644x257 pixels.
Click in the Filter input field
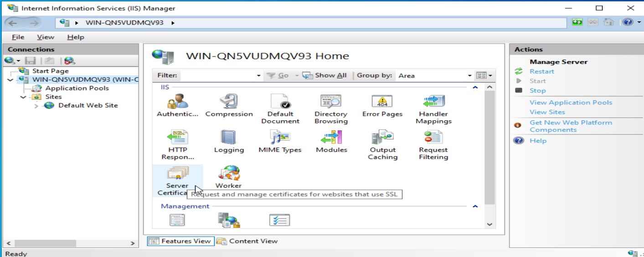(219, 76)
